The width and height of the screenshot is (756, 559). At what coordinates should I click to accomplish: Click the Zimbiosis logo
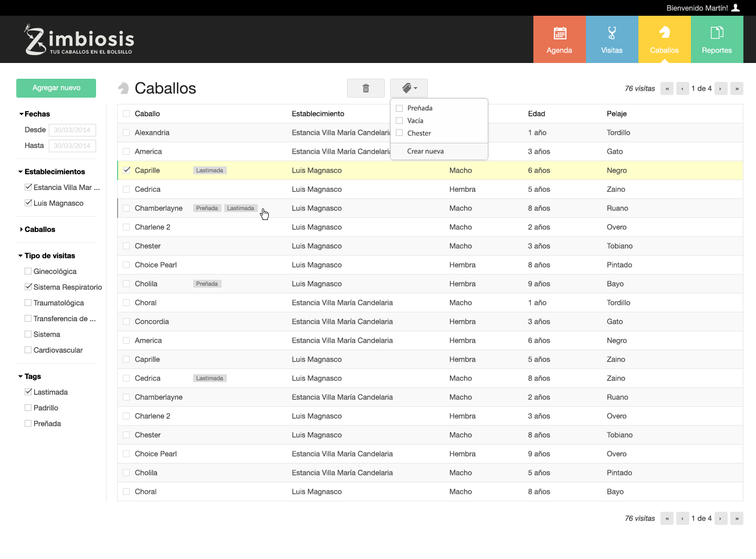coord(79,39)
